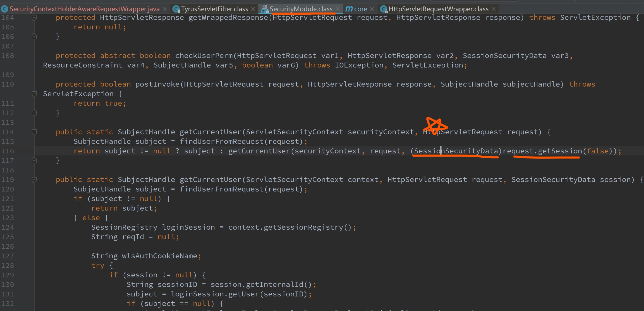Switch to the TyrusServletFilter.class tab
Image resolution: width=644 pixels, height=311 pixels.
tap(214, 9)
